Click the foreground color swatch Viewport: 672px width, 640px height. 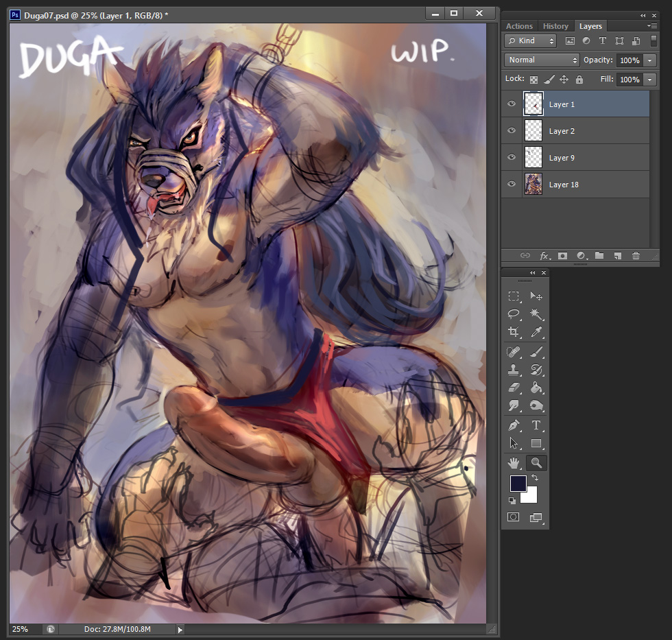click(518, 484)
